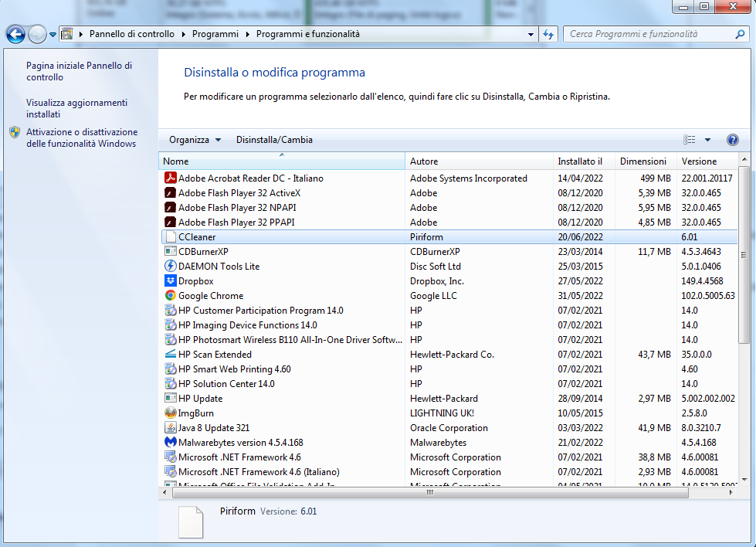756x547 pixels.
Task: Select the CDBurnerXP name in Nome column
Action: point(203,252)
